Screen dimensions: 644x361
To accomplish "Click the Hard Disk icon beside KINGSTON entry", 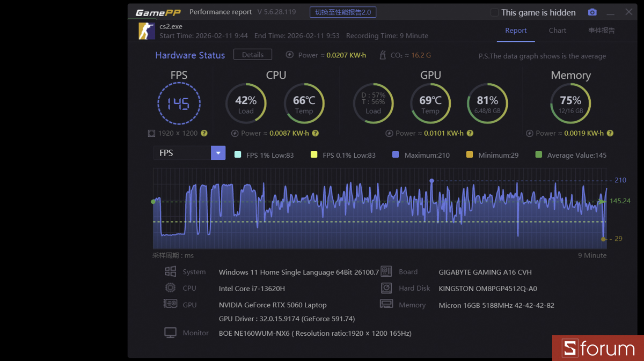I will click(x=385, y=288).
